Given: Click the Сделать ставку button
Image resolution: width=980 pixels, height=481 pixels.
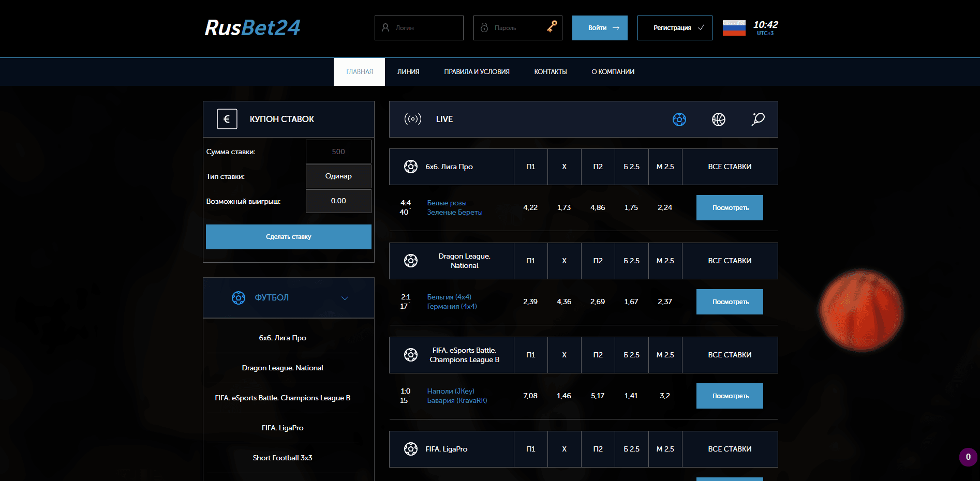Looking at the screenshot, I should (x=288, y=237).
